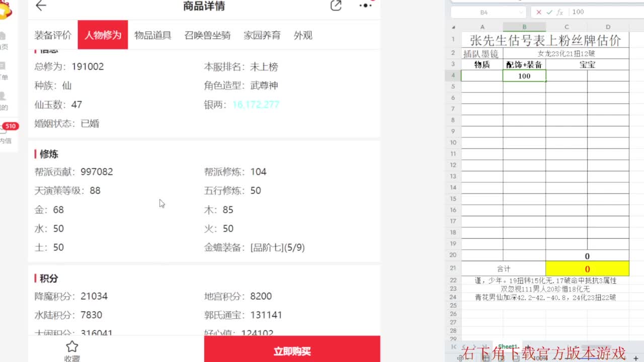Click the 帮派贡献: 997082 text
This screenshot has width=644, height=362.
pos(73,171)
